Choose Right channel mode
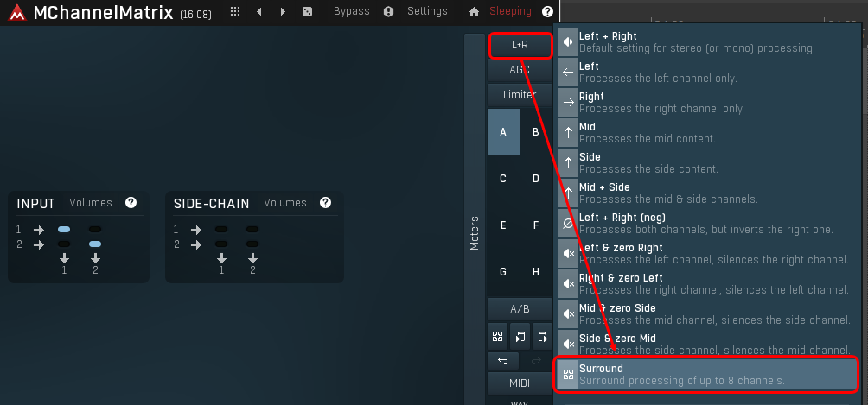The image size is (868, 405). pos(707,103)
